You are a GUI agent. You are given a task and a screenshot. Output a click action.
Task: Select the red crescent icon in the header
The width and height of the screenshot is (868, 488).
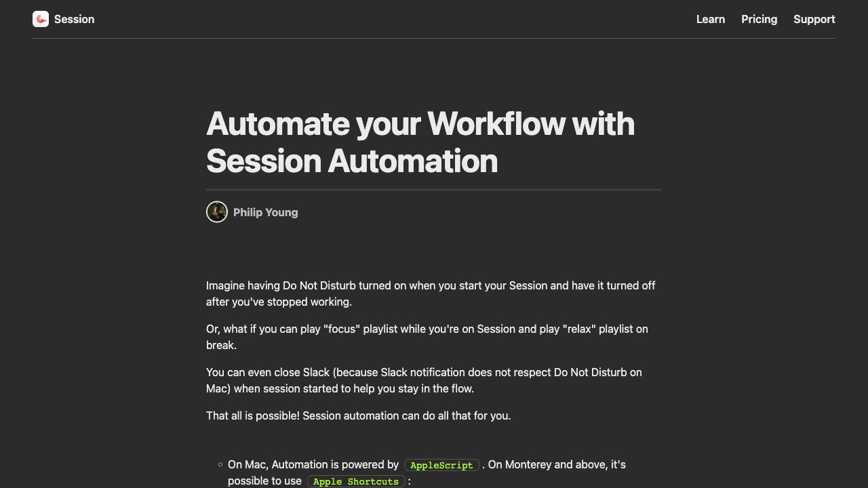tap(41, 19)
